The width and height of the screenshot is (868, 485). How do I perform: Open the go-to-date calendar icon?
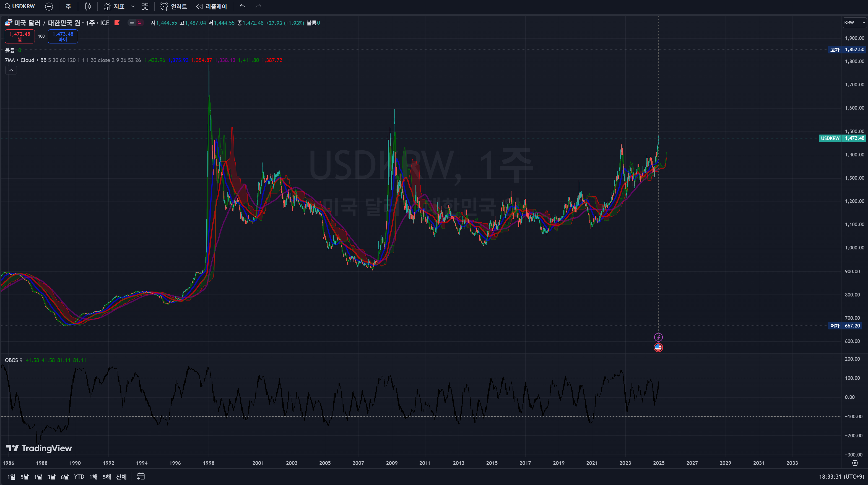pyautogui.click(x=141, y=477)
